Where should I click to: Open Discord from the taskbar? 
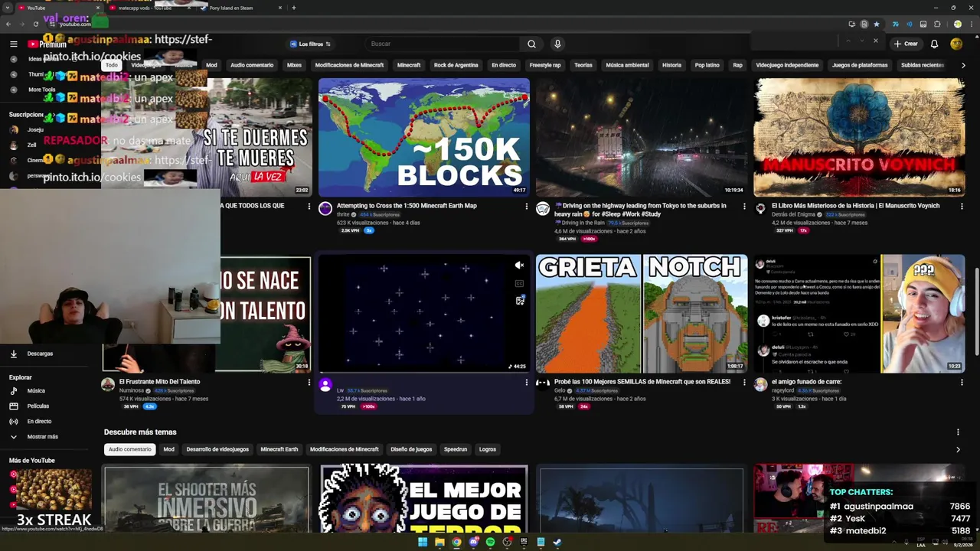473,542
